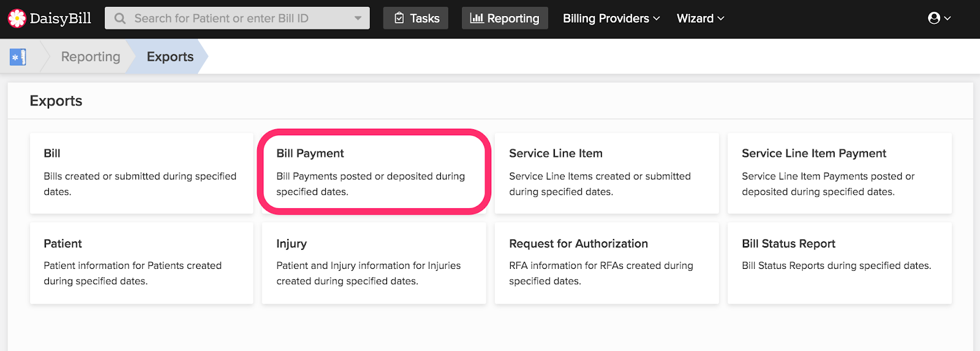Open the highlighted Bill Payment export card
This screenshot has height=351, width=980.
click(x=374, y=172)
